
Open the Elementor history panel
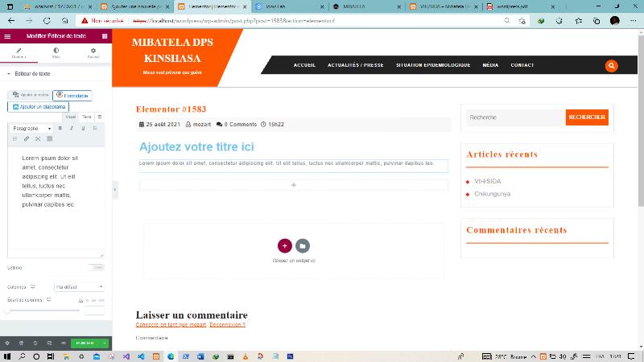(35, 343)
